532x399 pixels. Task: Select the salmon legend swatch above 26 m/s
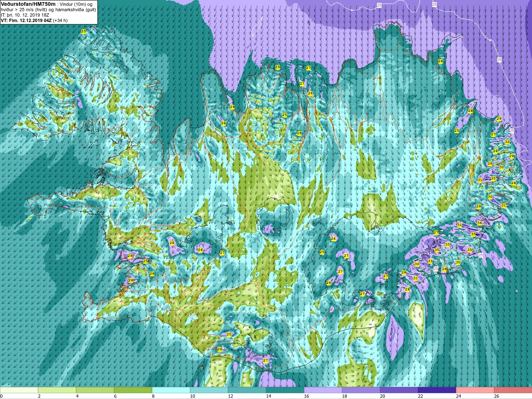point(513,390)
